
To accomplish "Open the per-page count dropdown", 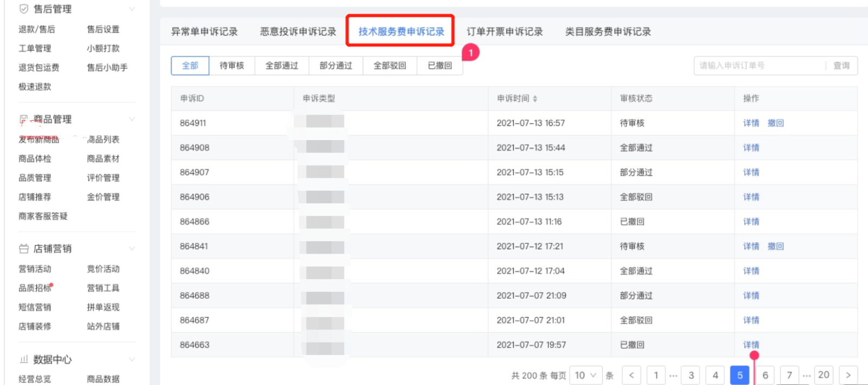I will (x=586, y=375).
